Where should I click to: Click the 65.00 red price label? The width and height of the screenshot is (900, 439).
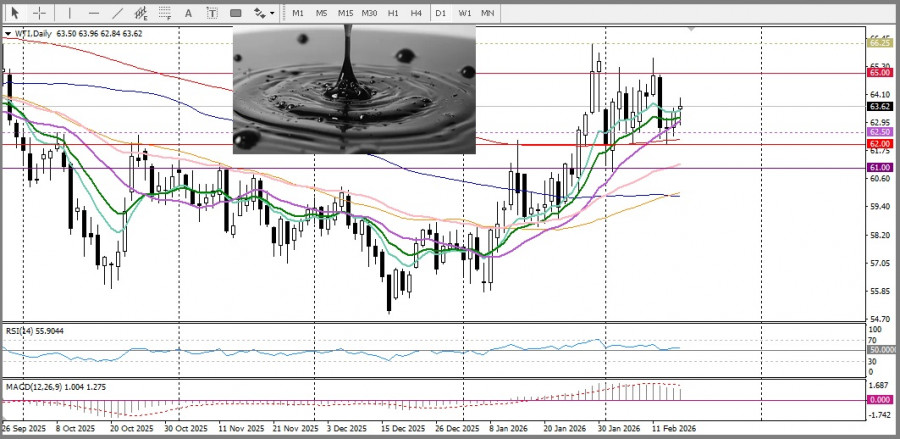coord(880,73)
